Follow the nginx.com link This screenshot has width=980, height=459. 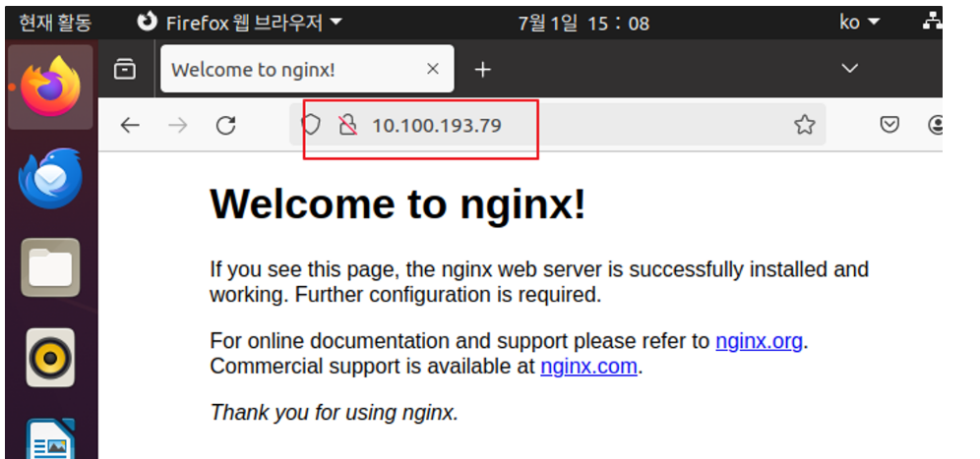(x=588, y=366)
